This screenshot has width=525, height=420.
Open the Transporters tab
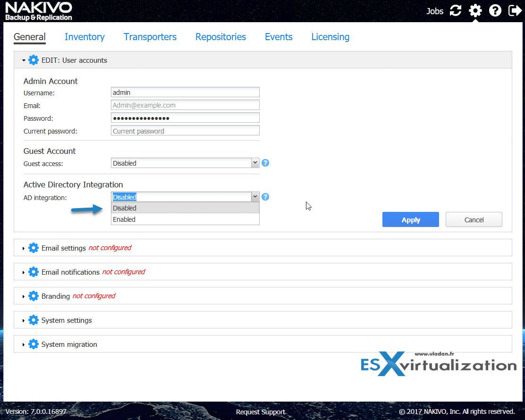pos(150,37)
